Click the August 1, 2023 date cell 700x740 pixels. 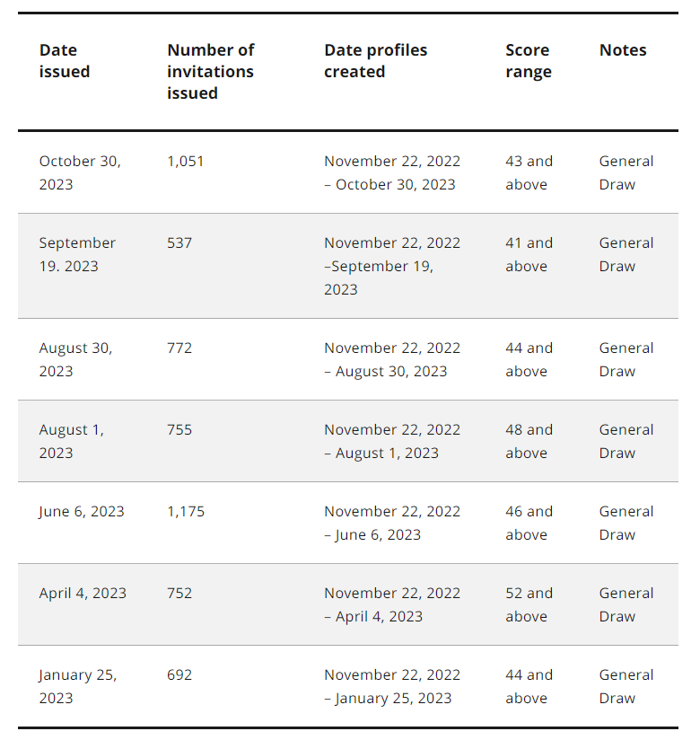click(x=71, y=441)
